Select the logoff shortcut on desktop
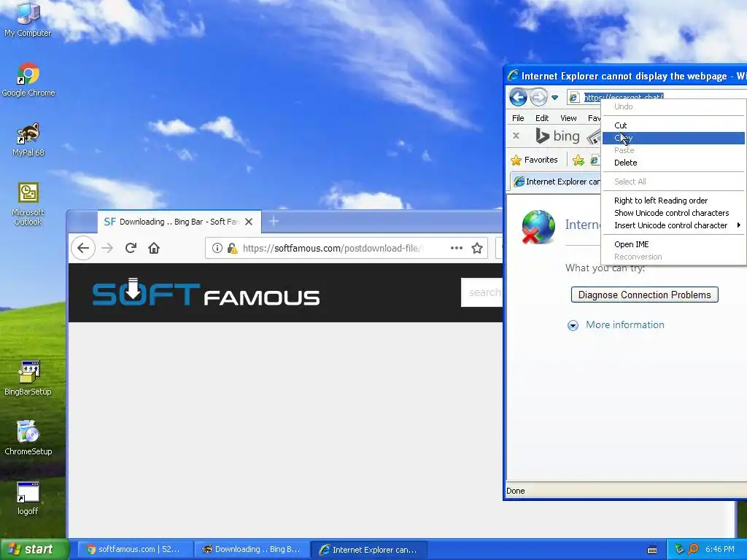747x560 pixels. [28, 499]
